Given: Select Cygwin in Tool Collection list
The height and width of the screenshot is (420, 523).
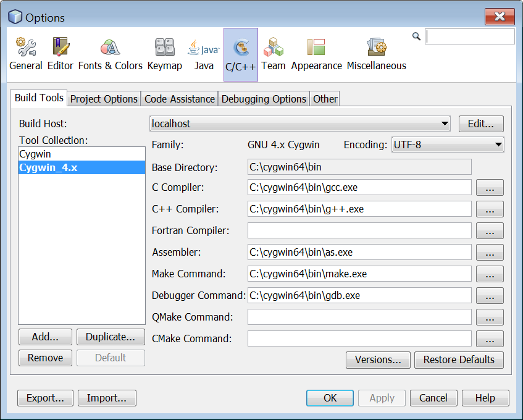Looking at the screenshot, I should tap(82, 154).
